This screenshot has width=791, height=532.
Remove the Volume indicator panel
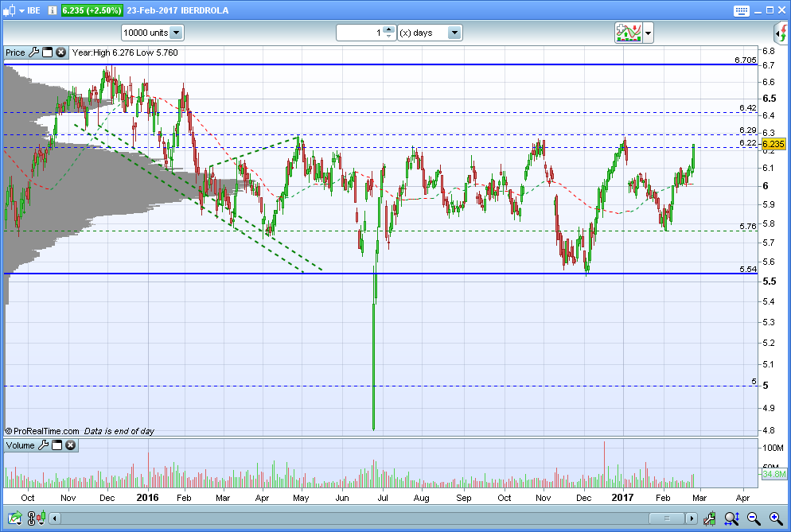(x=71, y=445)
